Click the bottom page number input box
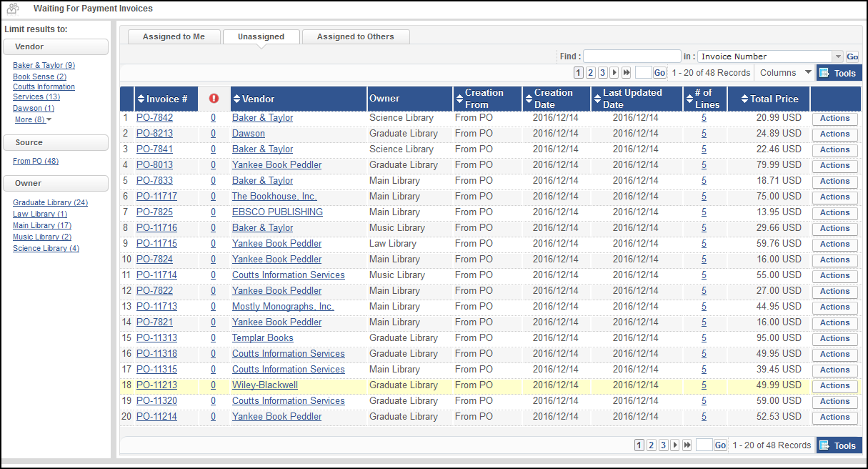 coord(704,445)
